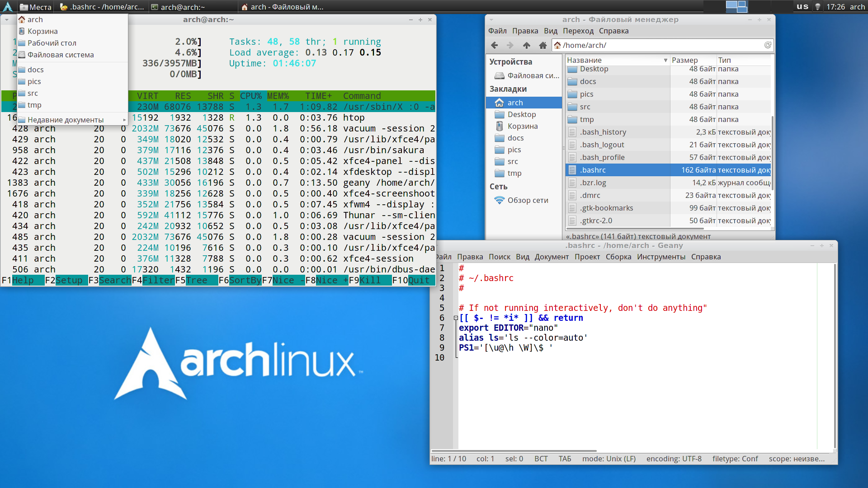The image size is (868, 488).
Task: Select the arch bookmark in sidebar
Action: click(524, 103)
